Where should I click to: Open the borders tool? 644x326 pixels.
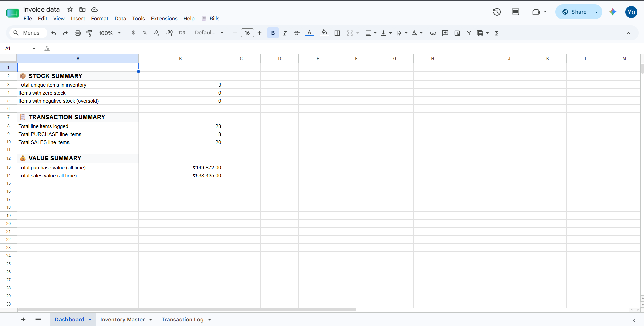[x=337, y=33]
